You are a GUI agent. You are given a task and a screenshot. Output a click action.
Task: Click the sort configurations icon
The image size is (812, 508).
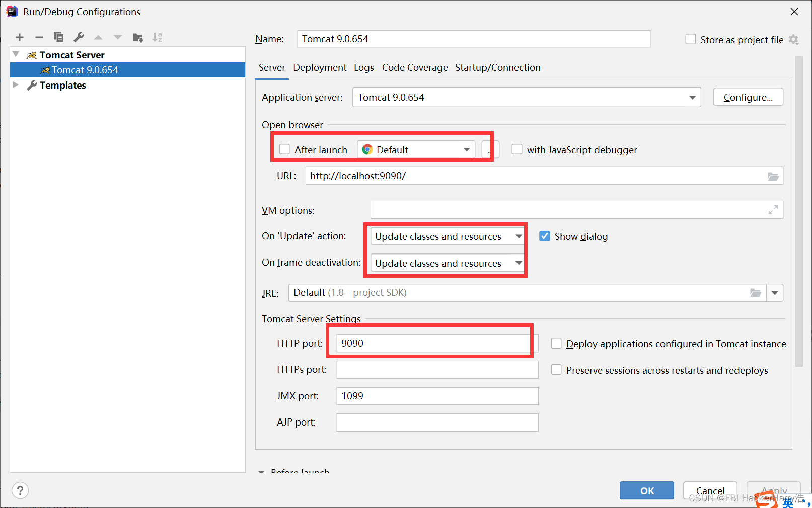click(x=157, y=37)
